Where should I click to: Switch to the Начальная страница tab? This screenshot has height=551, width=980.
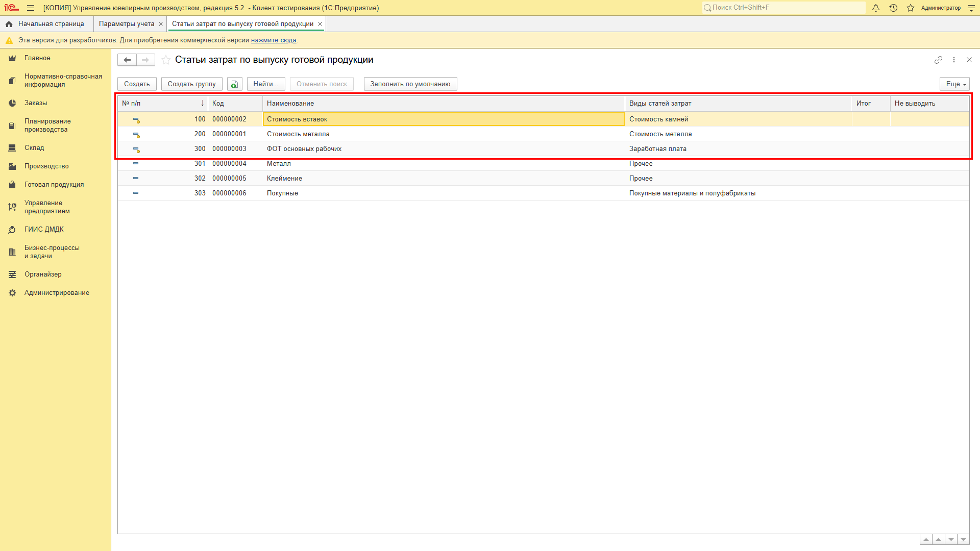pos(46,24)
